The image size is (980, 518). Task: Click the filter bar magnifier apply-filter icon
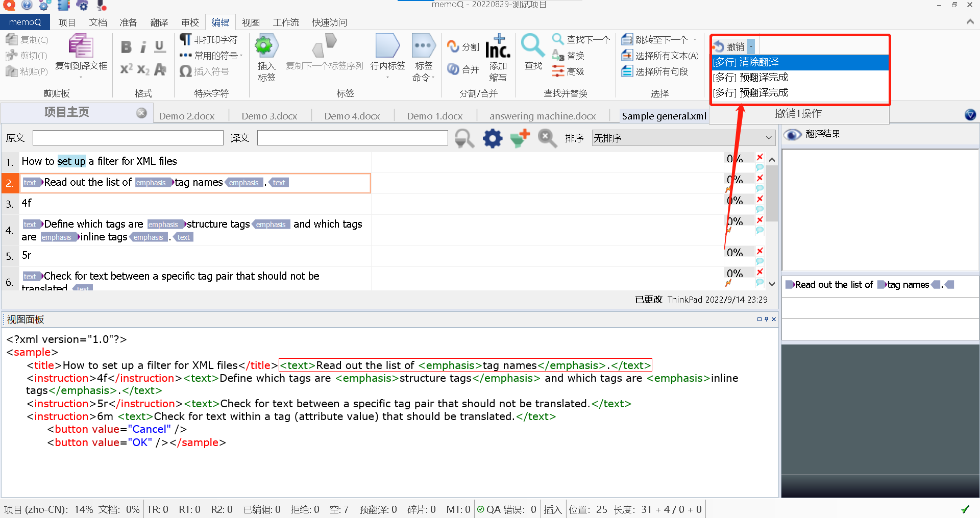[464, 138]
